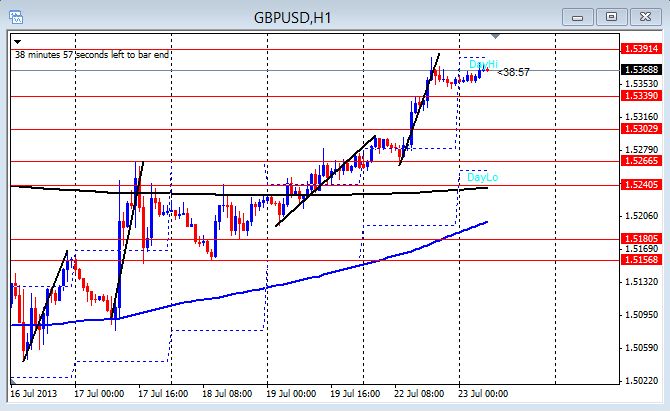
Task: Select the 1.52665 red price level label
Action: click(641, 161)
